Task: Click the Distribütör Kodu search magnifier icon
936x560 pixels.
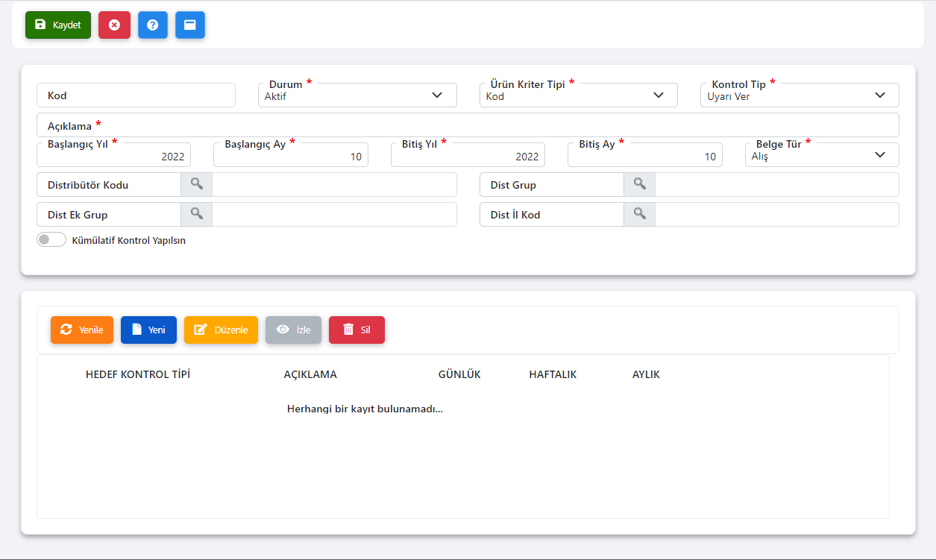Action: point(196,184)
